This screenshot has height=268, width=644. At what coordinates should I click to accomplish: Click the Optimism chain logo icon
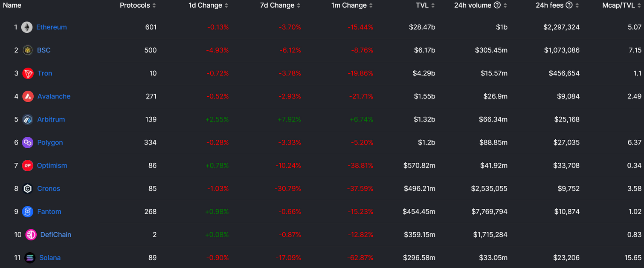(28, 165)
